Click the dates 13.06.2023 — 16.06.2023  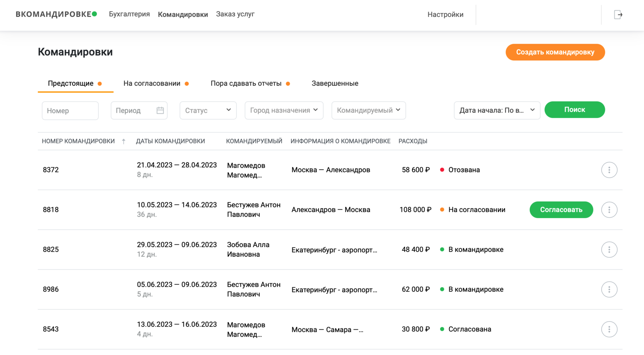point(177,325)
